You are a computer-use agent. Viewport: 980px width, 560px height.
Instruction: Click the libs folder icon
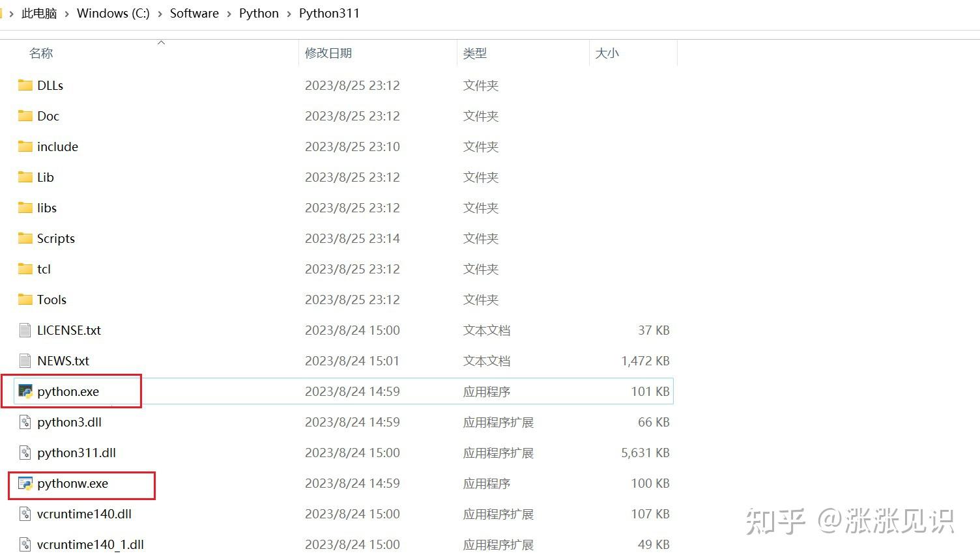point(25,208)
